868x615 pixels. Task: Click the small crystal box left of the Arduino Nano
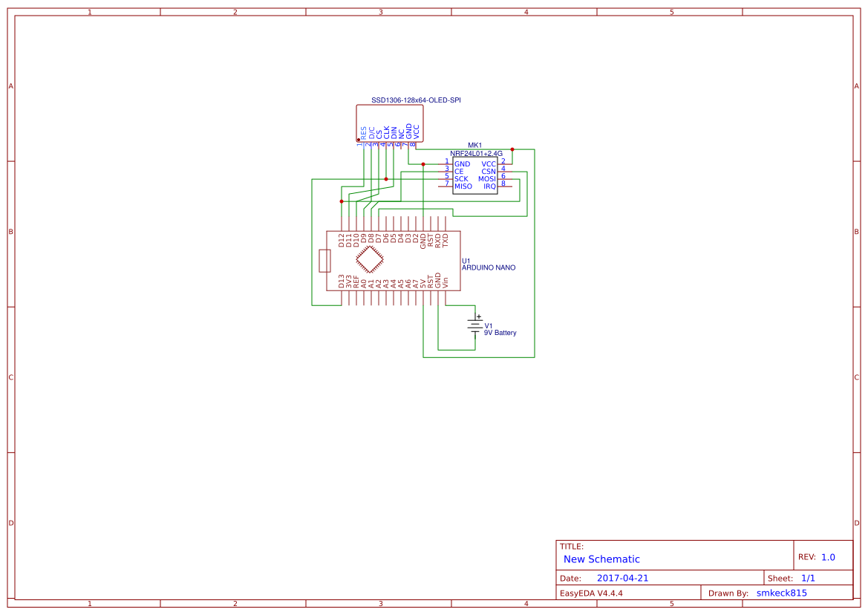(x=324, y=261)
